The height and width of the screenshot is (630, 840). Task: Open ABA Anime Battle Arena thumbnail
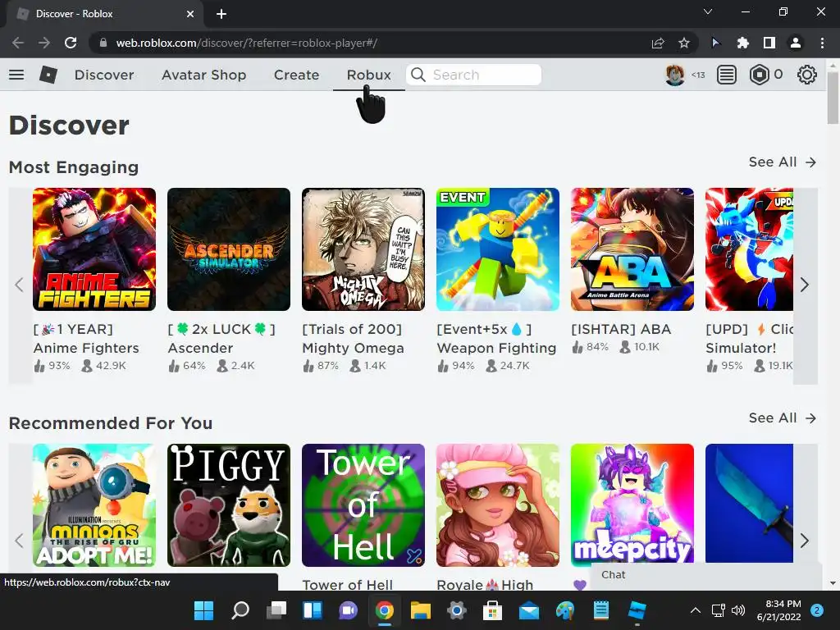(632, 249)
